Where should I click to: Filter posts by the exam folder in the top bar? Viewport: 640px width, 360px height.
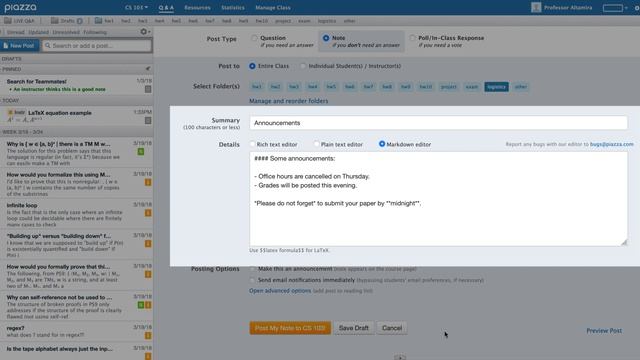304,21
